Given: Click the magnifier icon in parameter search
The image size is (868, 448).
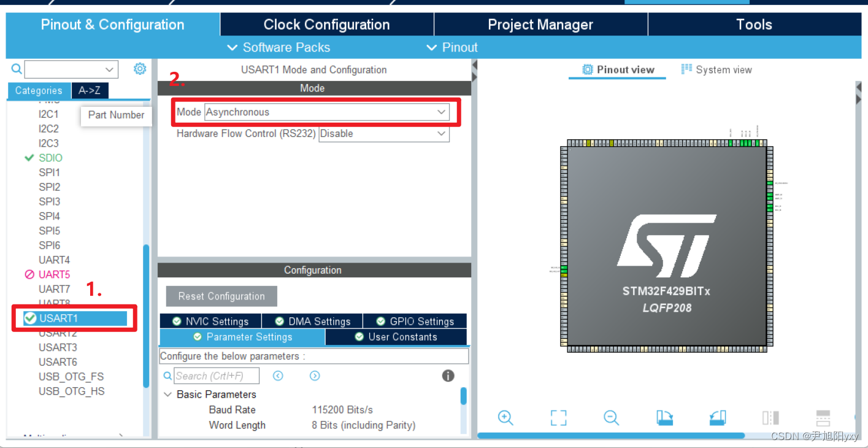Looking at the screenshot, I should click(167, 376).
